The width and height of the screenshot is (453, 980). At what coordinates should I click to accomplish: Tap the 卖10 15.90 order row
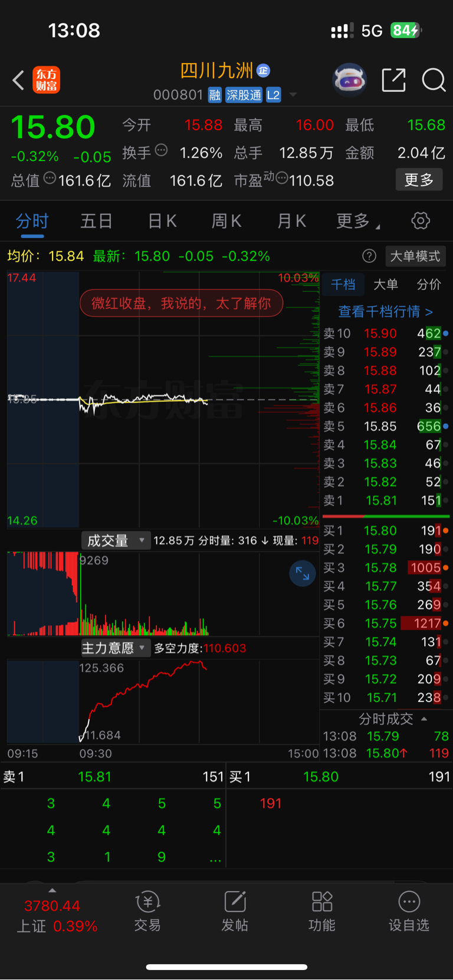coord(386,334)
